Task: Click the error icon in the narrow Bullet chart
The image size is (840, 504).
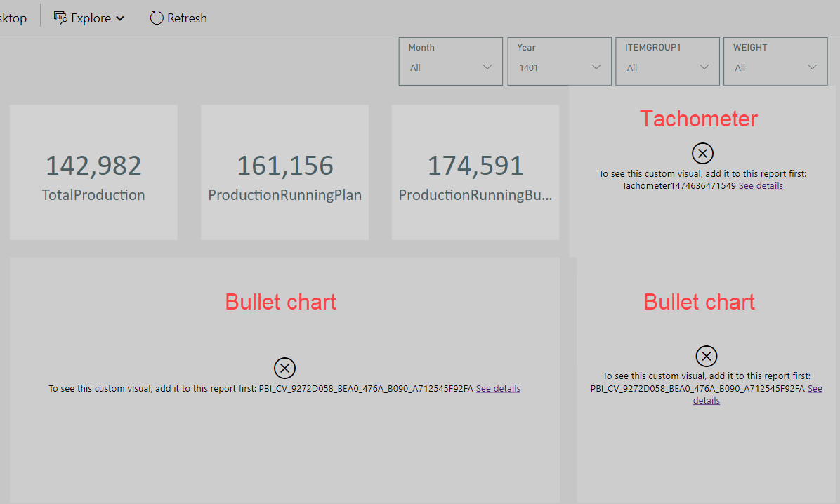Action: (x=706, y=356)
